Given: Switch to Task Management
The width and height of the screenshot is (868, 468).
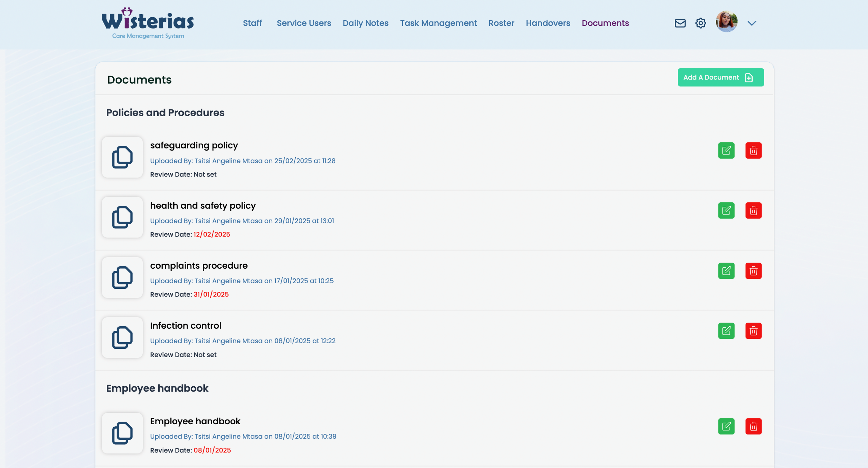Looking at the screenshot, I should tap(438, 23).
